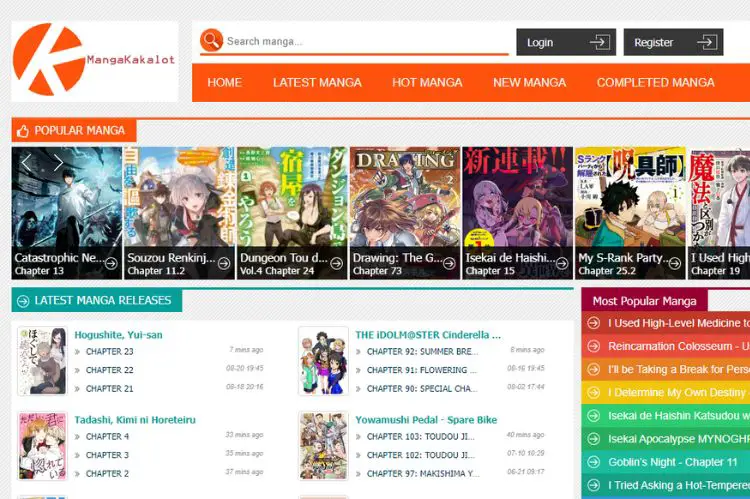Image resolution: width=750 pixels, height=499 pixels.
Task: Open Yowamushi Pedal - Spare Bike link
Action: [426, 420]
